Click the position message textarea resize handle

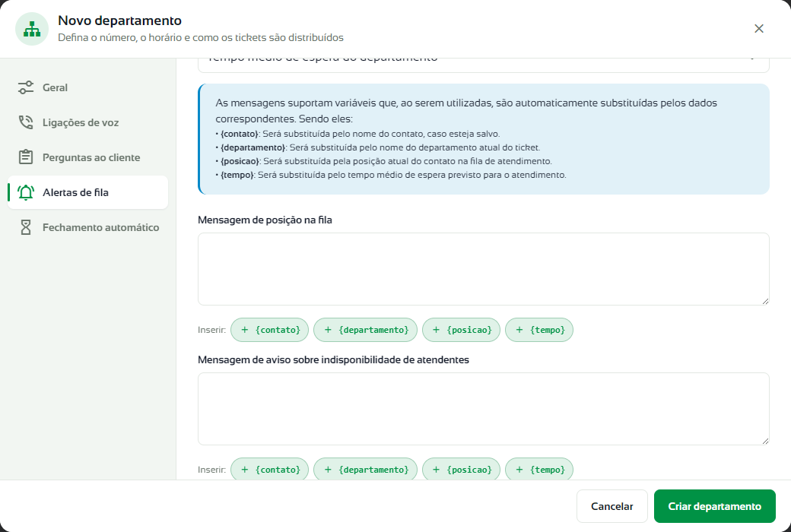tap(765, 301)
